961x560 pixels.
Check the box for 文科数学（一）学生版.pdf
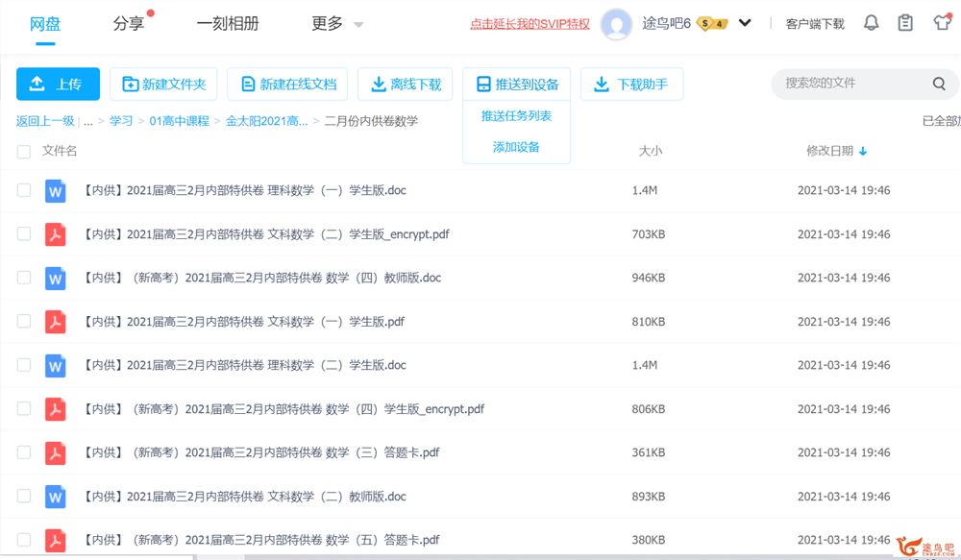(x=24, y=321)
